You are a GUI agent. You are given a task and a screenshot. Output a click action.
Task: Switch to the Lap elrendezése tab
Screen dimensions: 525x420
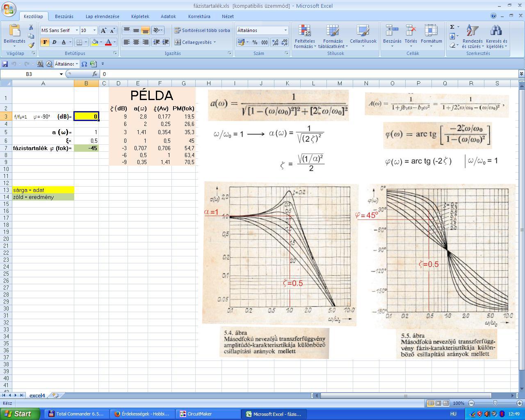click(x=103, y=16)
